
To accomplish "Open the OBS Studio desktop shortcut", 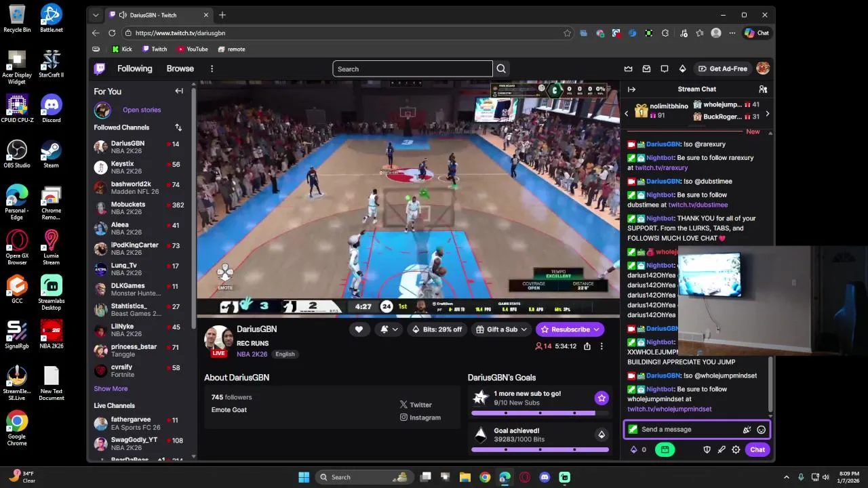I will point(17,154).
